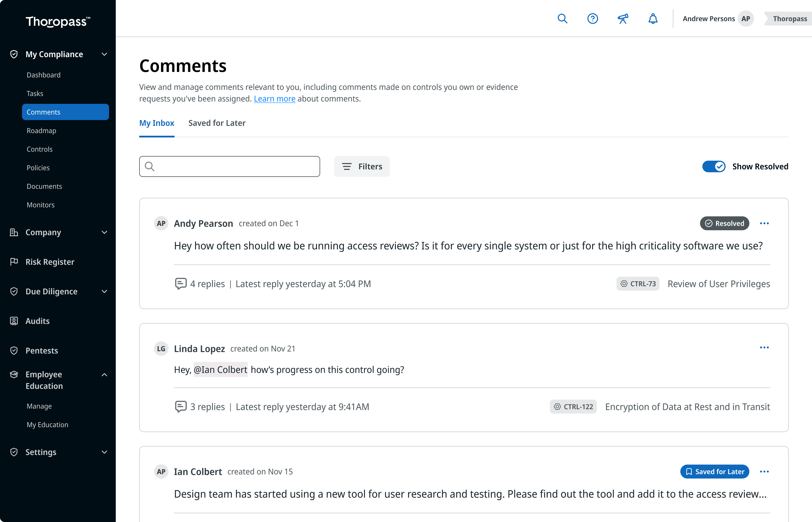Select Comments in the sidebar
Image resolution: width=812 pixels, height=522 pixels.
click(x=66, y=112)
